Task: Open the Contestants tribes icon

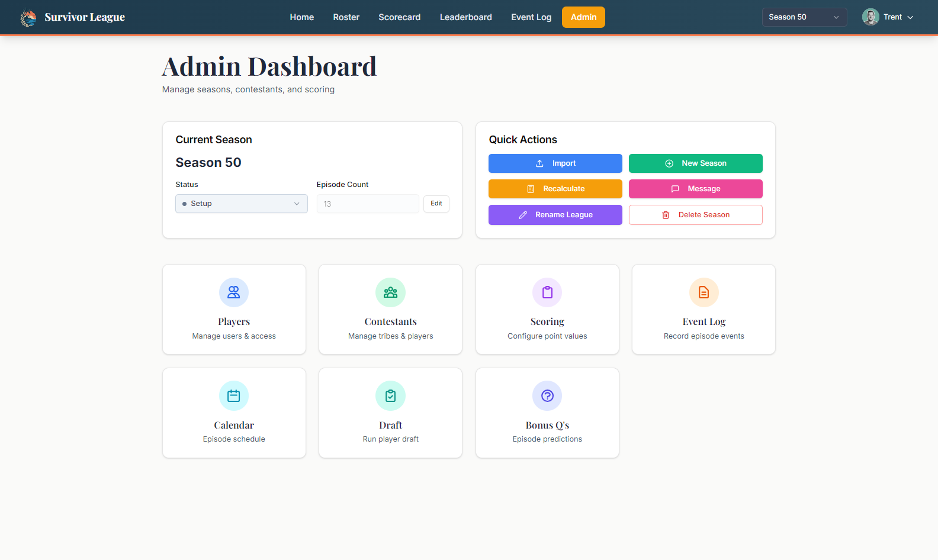Action: click(390, 292)
